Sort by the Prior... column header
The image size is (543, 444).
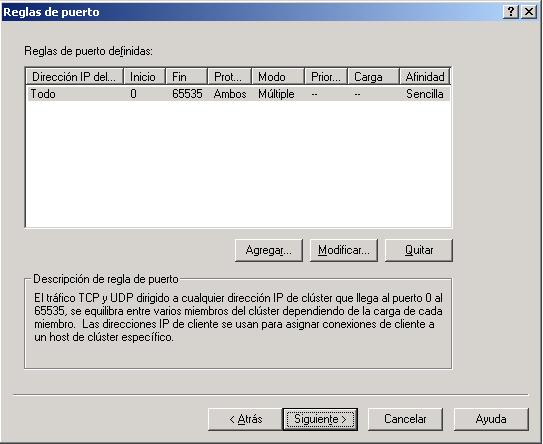[x=326, y=77]
